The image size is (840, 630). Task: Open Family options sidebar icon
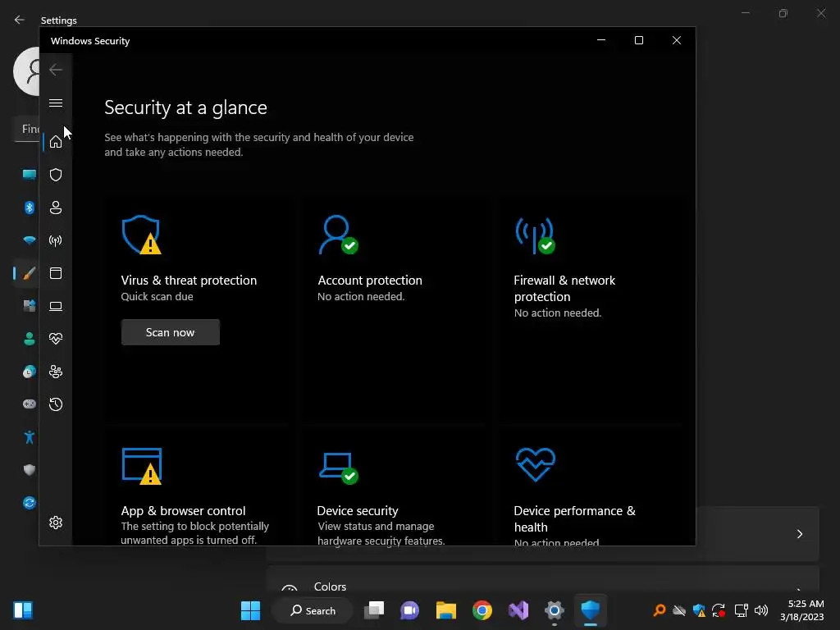pos(56,372)
